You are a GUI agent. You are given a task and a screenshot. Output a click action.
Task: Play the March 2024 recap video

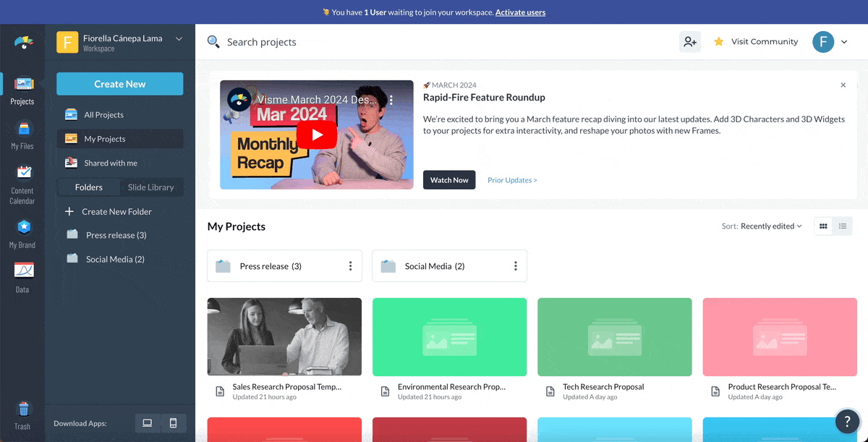point(317,135)
